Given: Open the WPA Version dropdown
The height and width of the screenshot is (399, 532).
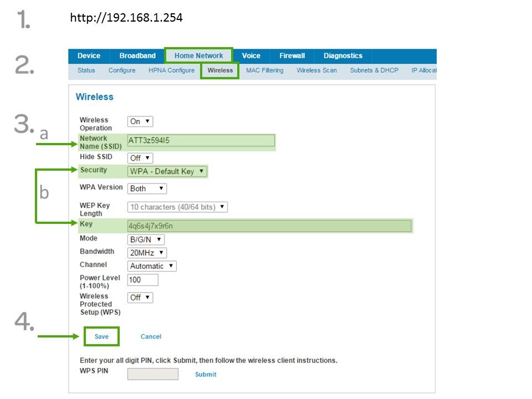Looking at the screenshot, I should tap(147, 189).
